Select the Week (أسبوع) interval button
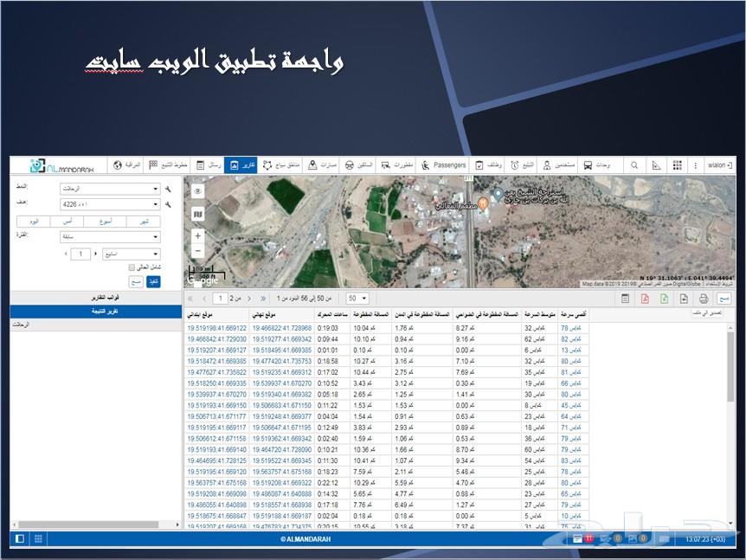 [x=105, y=222]
